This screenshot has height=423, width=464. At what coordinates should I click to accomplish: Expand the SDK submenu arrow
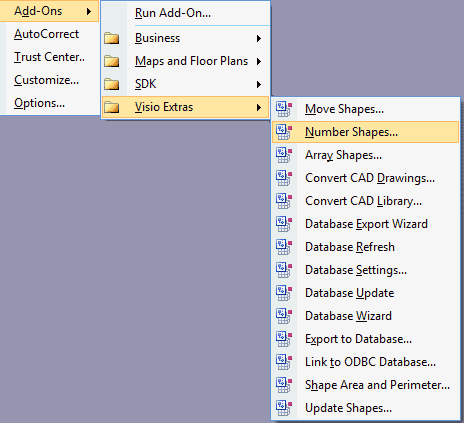tap(259, 84)
